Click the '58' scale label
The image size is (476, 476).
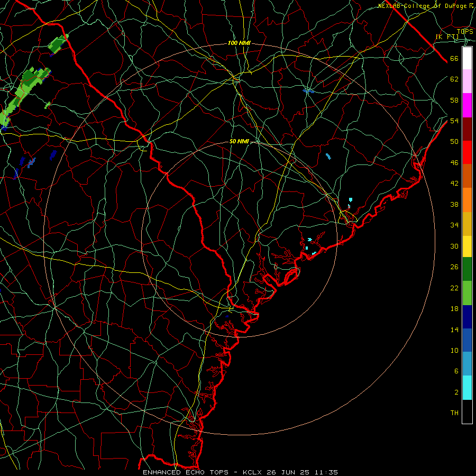(x=454, y=100)
